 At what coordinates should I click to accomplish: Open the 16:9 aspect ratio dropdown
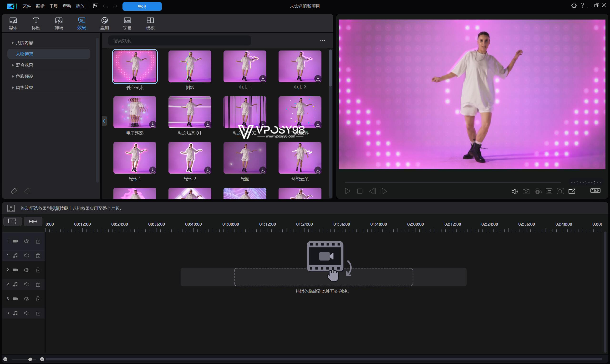tap(595, 191)
